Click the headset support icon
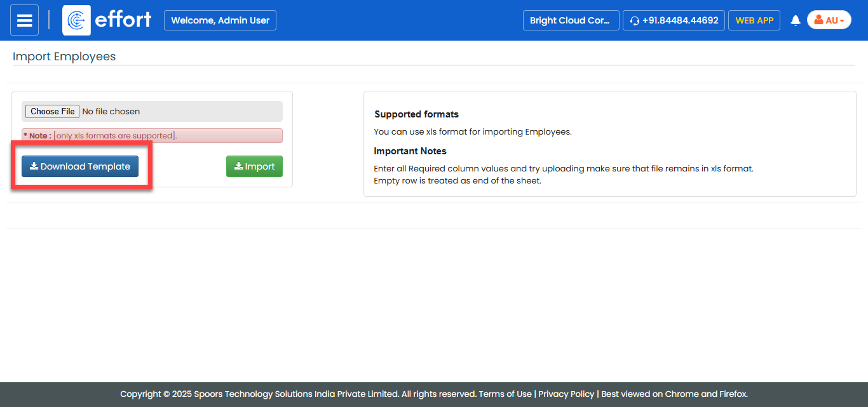The image size is (868, 407). coord(634,20)
